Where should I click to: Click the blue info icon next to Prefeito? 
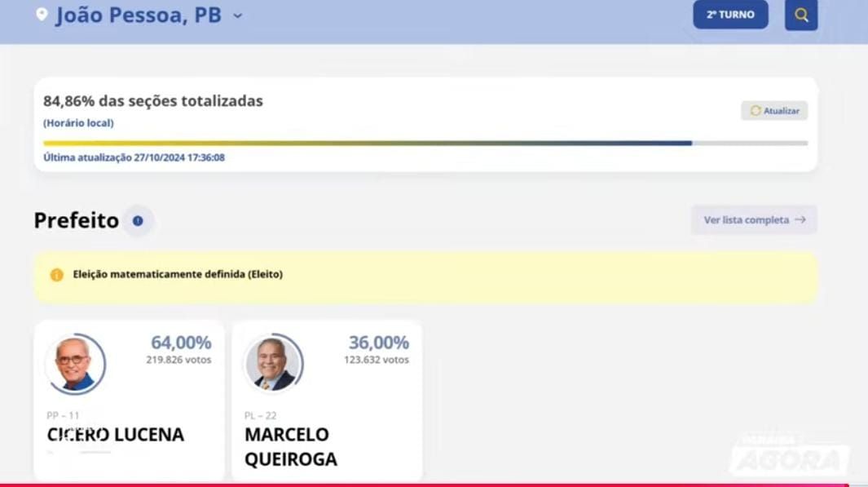click(x=138, y=221)
